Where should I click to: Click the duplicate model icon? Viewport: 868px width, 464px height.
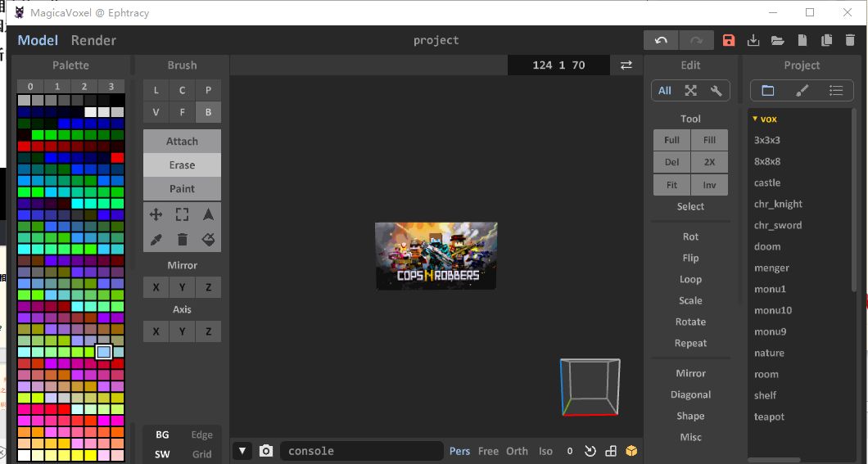point(826,40)
